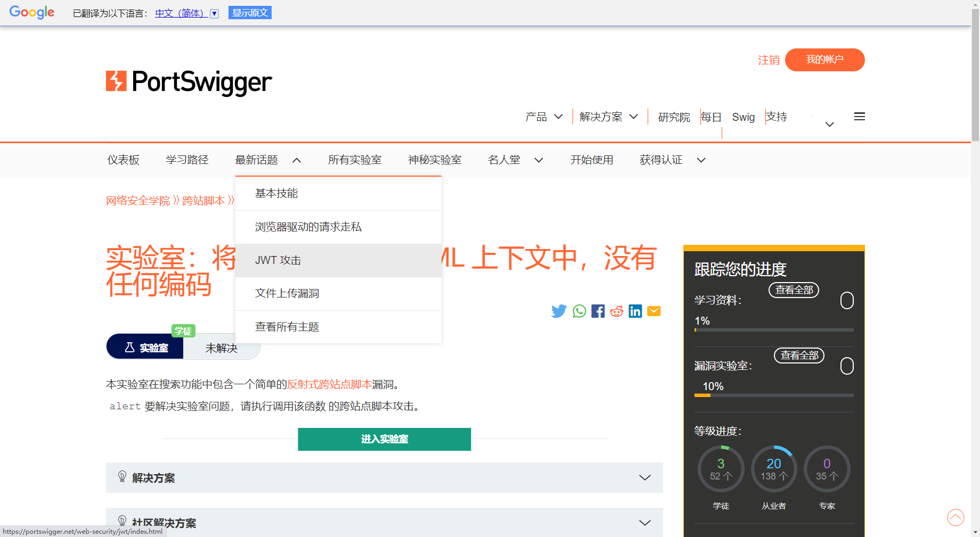Switch to the 未解决 tab

221,348
